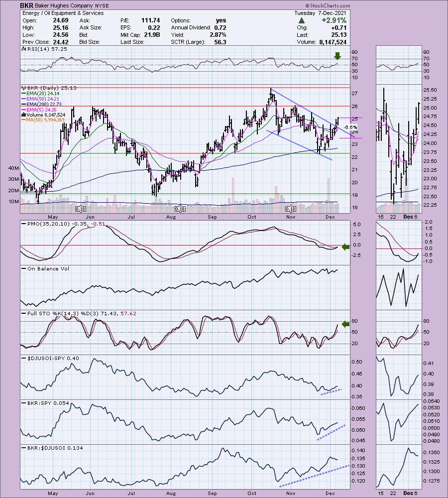Open the StockCharts.com copyright link
This screenshot has width=448, height=498.
coord(328,5)
